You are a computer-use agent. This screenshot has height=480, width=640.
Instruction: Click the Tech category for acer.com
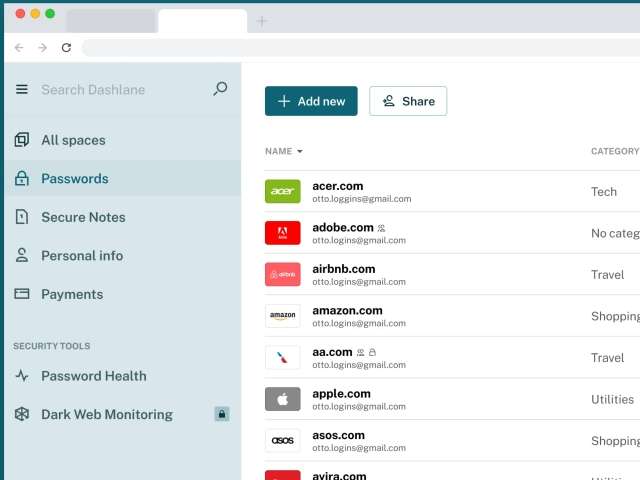(604, 191)
